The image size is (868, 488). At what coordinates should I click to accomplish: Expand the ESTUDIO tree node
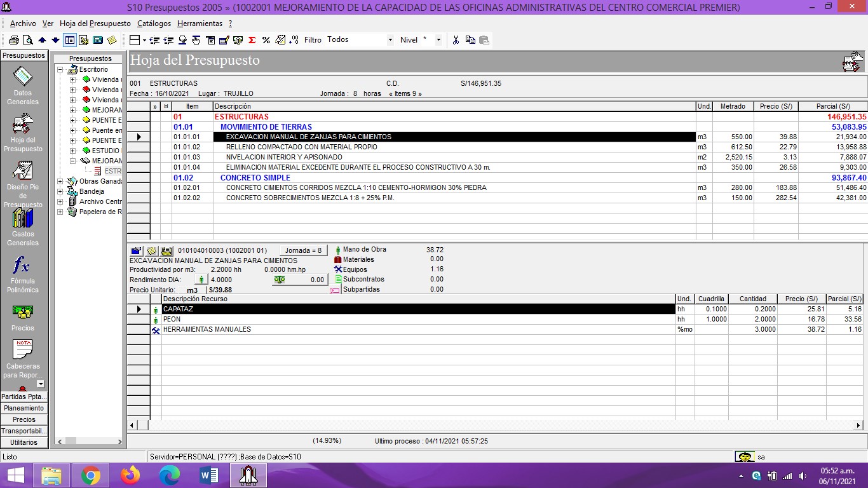pyautogui.click(x=72, y=151)
